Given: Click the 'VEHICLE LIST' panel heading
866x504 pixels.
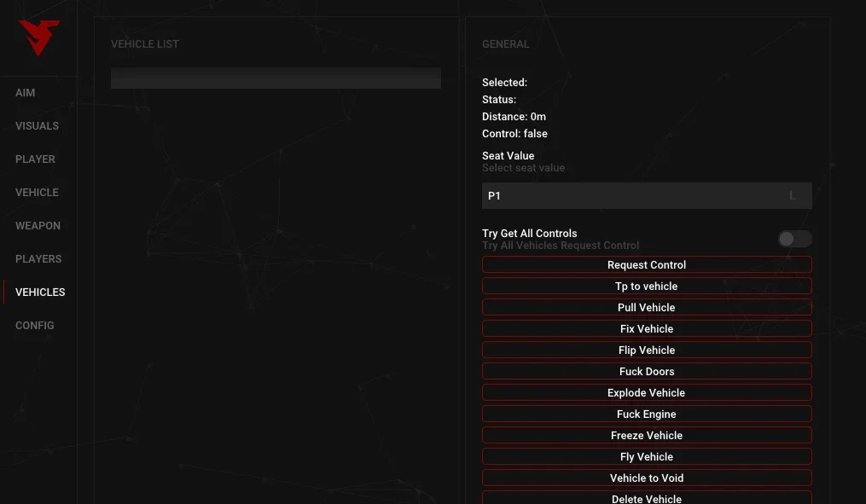Looking at the screenshot, I should coord(145,44).
